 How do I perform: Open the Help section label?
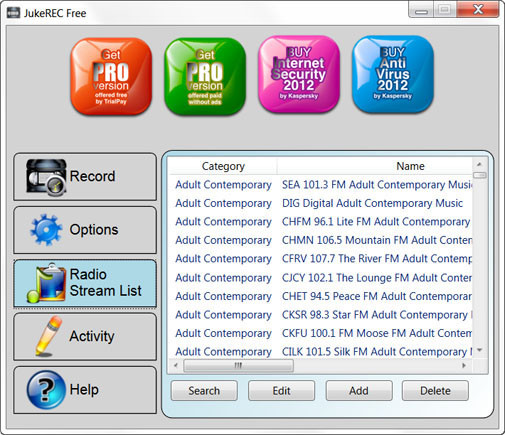84,389
